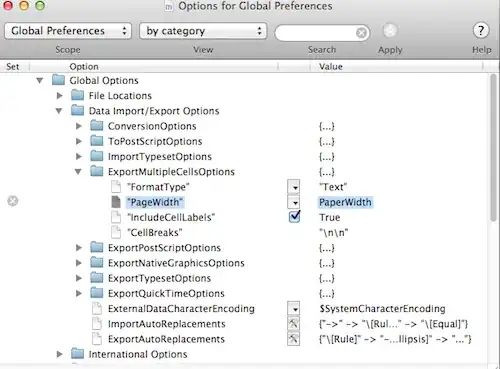Select the "CellBreaks" option row label
The height and width of the screenshot is (369, 500).
(155, 233)
